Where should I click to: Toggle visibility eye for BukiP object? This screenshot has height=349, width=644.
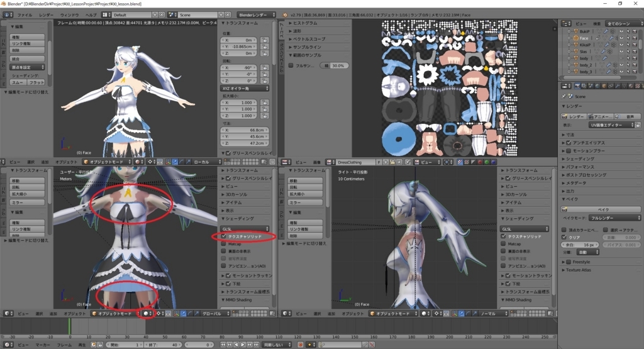pos(621,31)
